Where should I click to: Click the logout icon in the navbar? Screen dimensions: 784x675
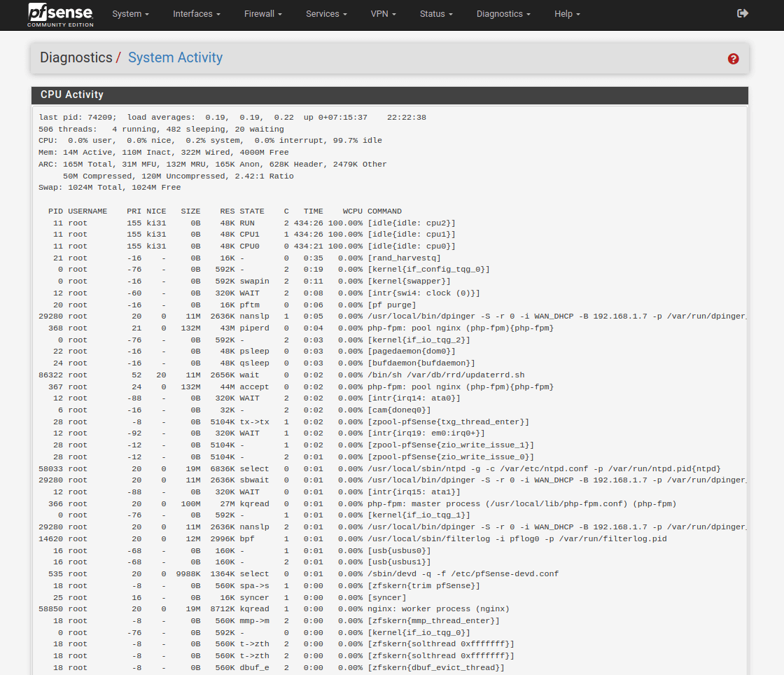[x=743, y=13]
